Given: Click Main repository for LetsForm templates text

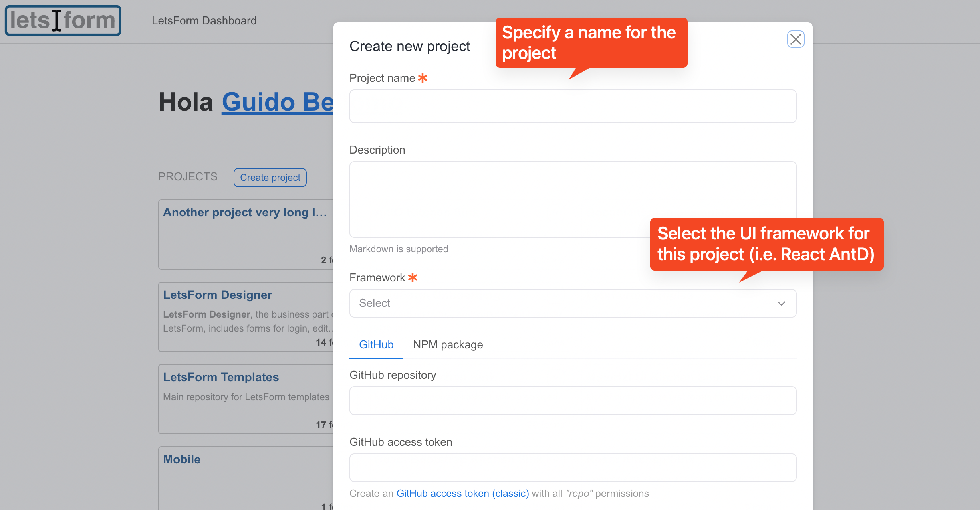Looking at the screenshot, I should 246,397.
